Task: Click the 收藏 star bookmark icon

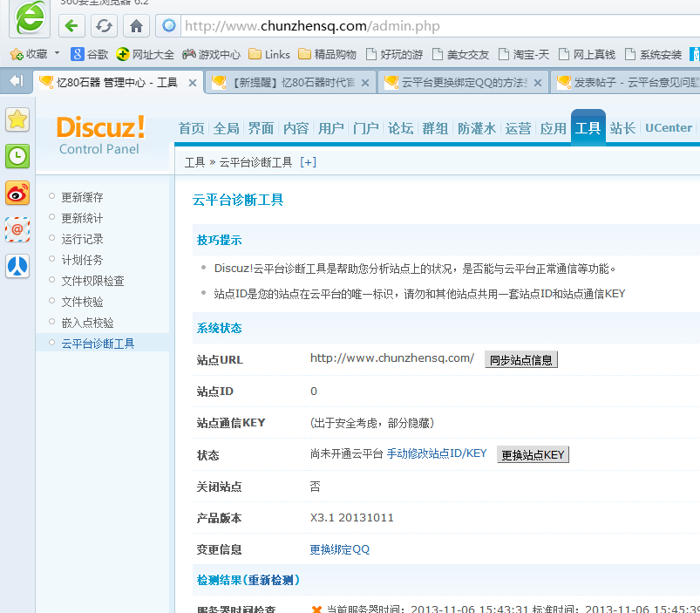Action: point(17,54)
